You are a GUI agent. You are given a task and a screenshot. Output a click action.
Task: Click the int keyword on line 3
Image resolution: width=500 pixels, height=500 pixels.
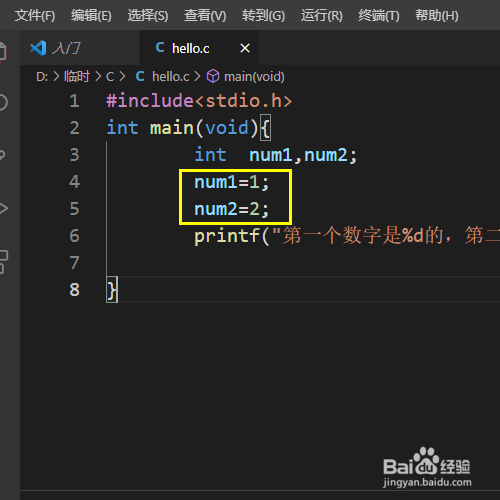pos(210,155)
